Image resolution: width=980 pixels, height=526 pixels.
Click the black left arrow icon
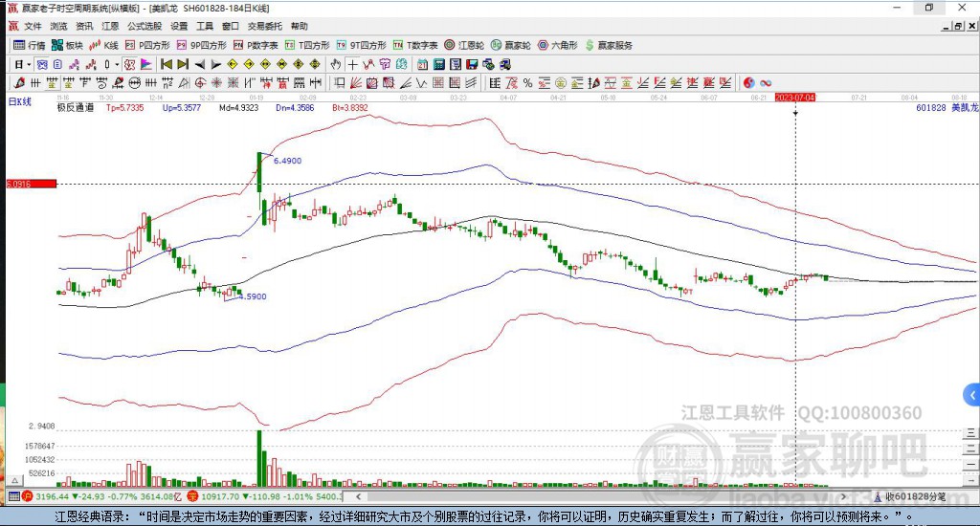click(200, 64)
